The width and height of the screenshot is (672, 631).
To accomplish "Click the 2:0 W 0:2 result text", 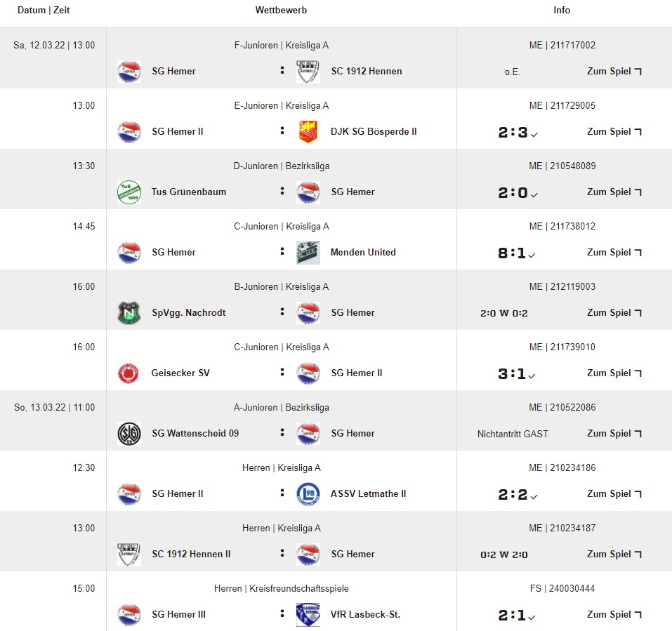I will [503, 313].
